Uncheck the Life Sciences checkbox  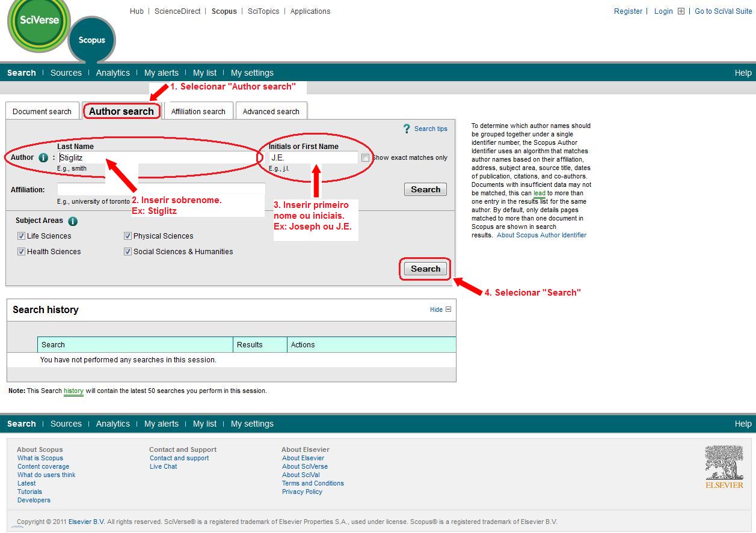click(21, 236)
